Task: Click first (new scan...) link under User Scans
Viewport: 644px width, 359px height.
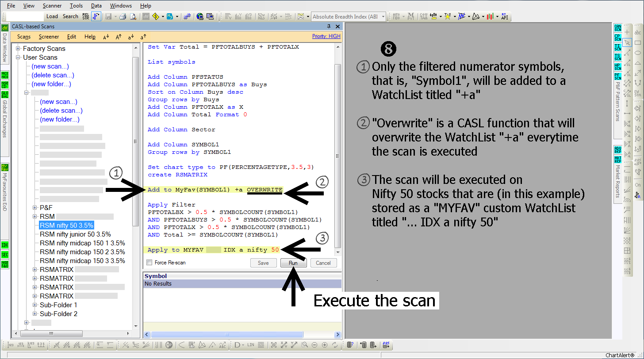Action: pos(50,66)
